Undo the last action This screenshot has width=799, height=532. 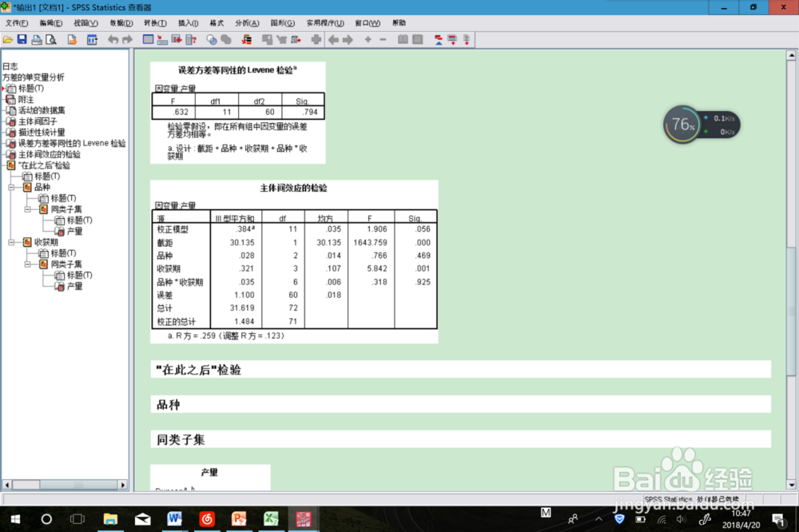pos(113,38)
